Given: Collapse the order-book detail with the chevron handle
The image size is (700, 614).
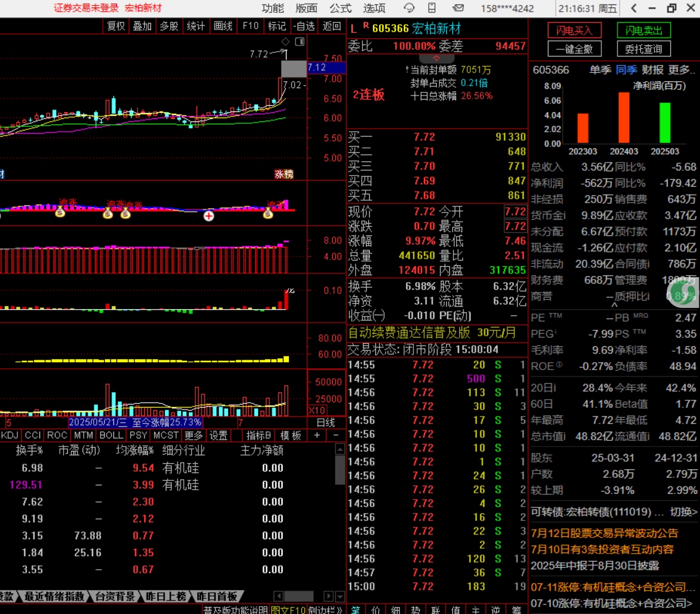Looking at the screenshot, I should tap(437, 59).
